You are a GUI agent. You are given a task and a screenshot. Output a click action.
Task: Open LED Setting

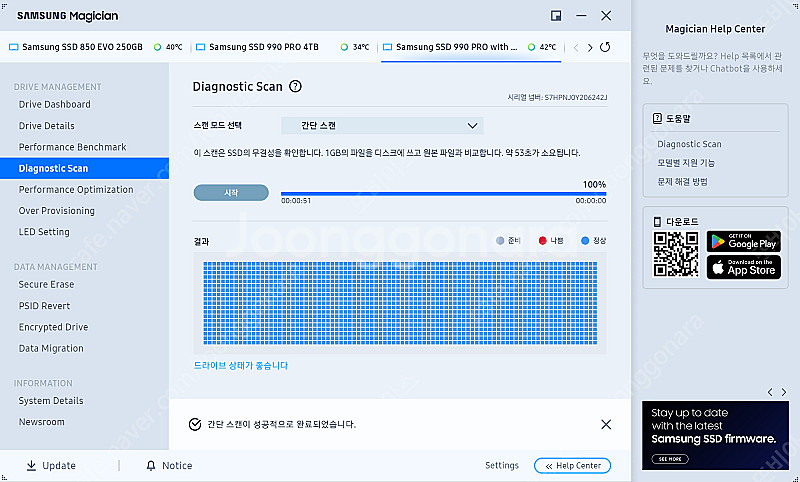click(44, 232)
